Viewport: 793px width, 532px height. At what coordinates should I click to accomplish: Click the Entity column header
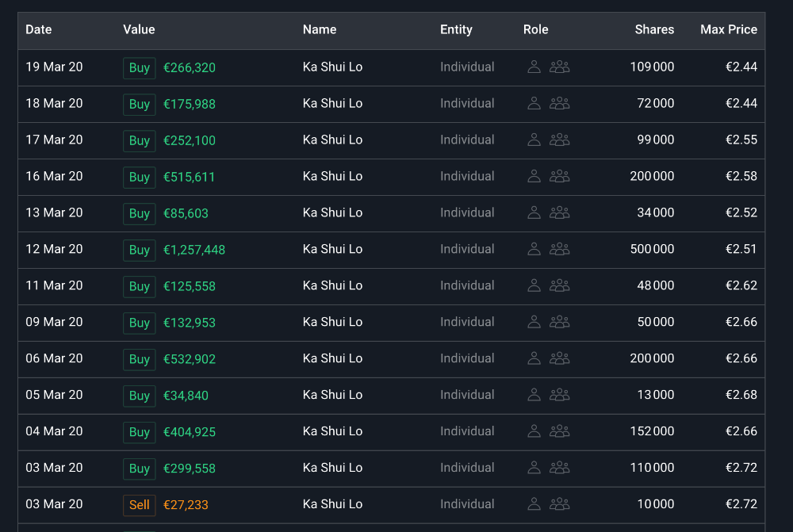click(x=456, y=30)
